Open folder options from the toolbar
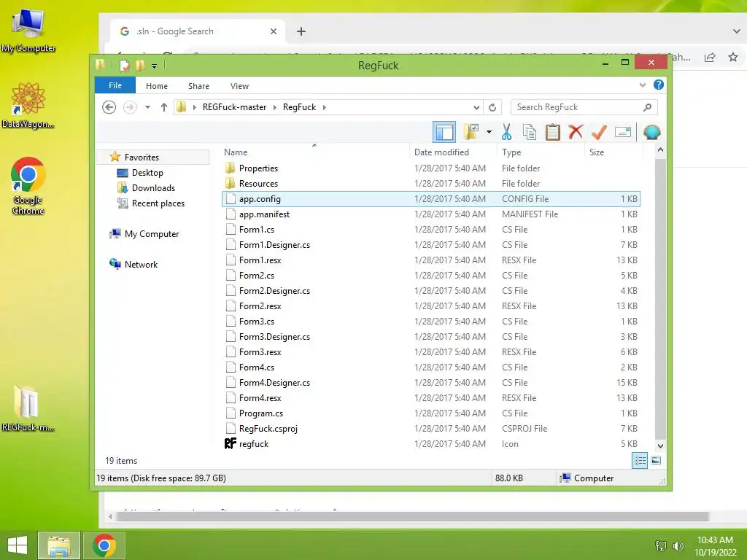 click(x=471, y=132)
